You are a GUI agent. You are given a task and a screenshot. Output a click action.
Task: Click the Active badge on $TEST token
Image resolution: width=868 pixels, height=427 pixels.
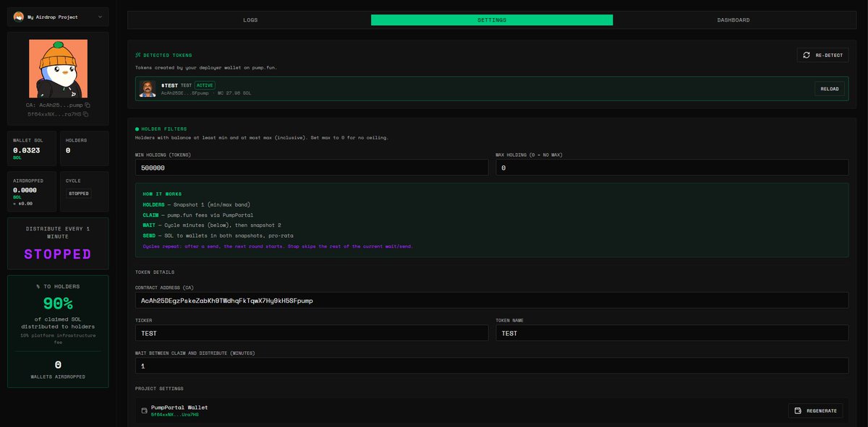click(x=205, y=85)
